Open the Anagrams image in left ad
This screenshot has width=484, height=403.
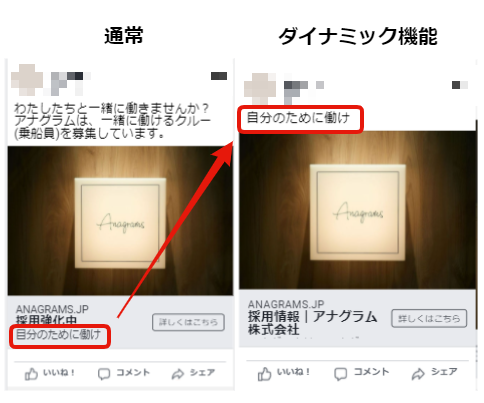(x=120, y=221)
